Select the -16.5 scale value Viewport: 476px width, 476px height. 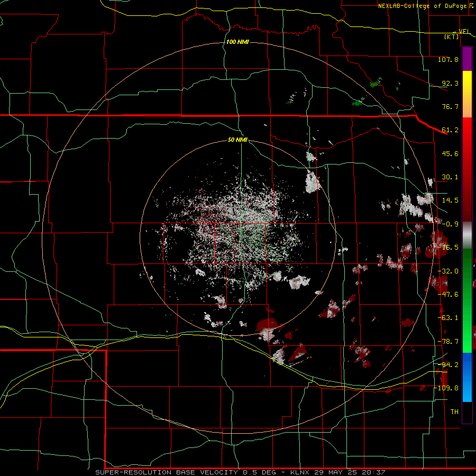(448, 248)
